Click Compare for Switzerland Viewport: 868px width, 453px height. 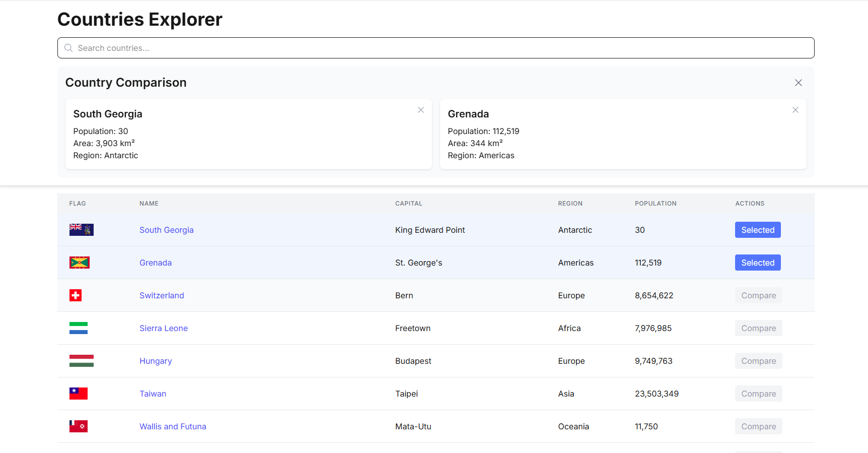(x=759, y=295)
